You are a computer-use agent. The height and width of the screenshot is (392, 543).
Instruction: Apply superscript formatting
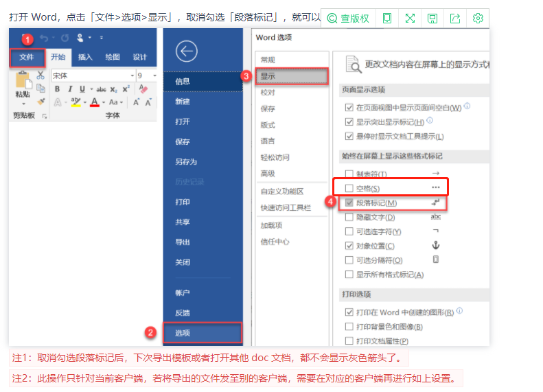pos(126,89)
